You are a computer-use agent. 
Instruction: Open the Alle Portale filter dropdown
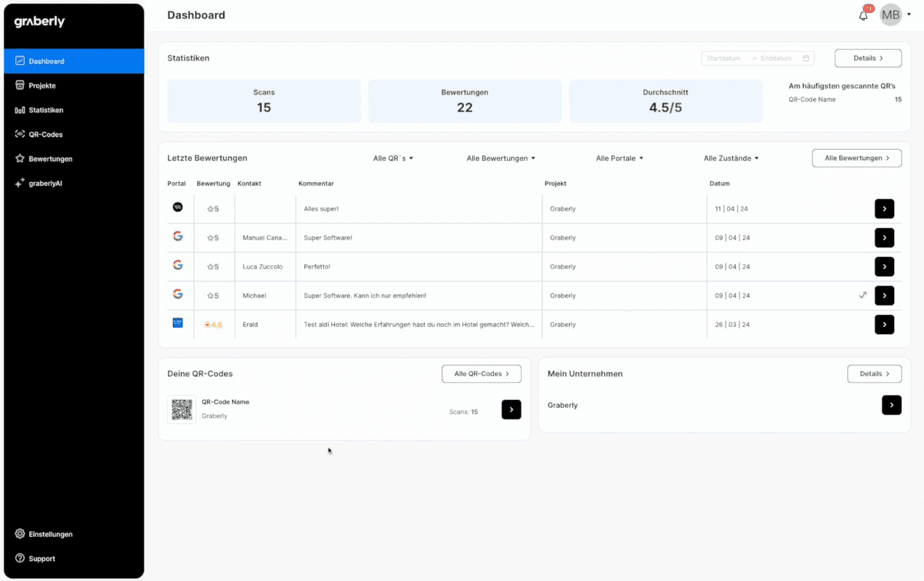619,159
